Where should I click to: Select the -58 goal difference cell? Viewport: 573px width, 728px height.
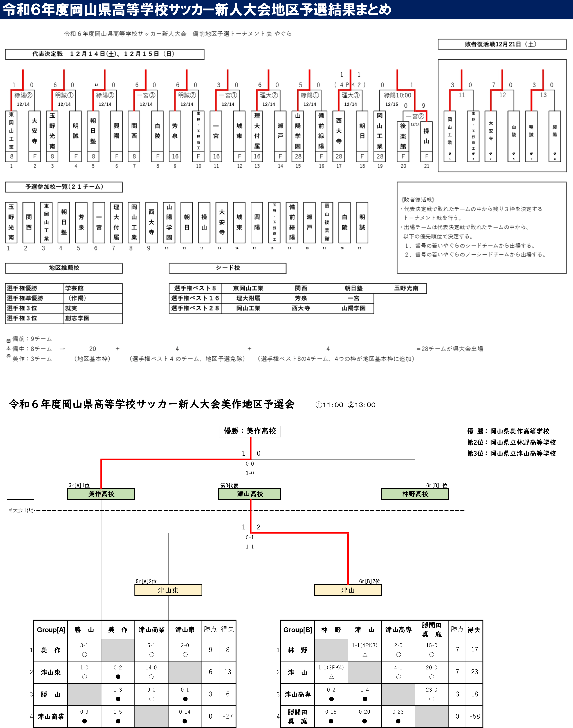pyautogui.click(x=474, y=716)
